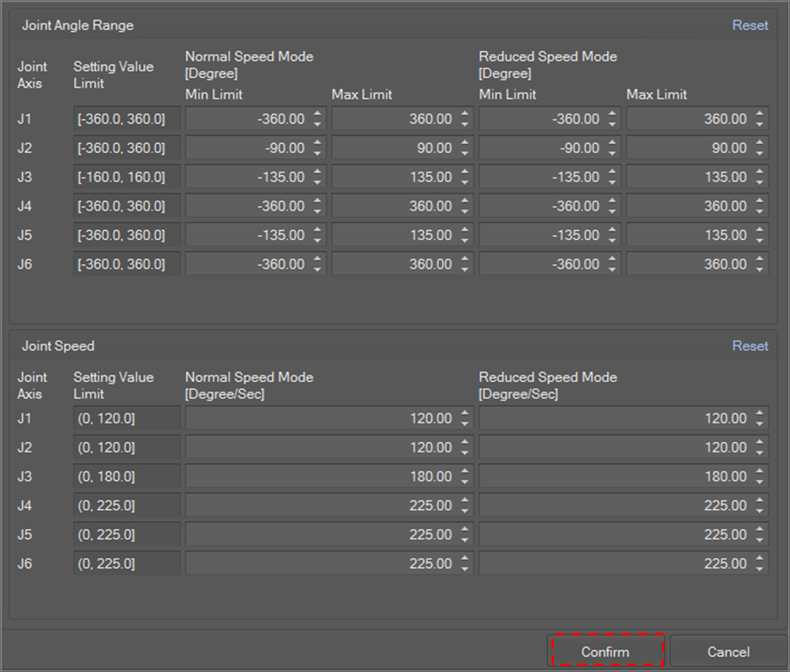Viewport: 790px width, 672px height.
Task: Increase J3 Reduced Speed Mode min angle limit
Action: pyautogui.click(x=612, y=172)
